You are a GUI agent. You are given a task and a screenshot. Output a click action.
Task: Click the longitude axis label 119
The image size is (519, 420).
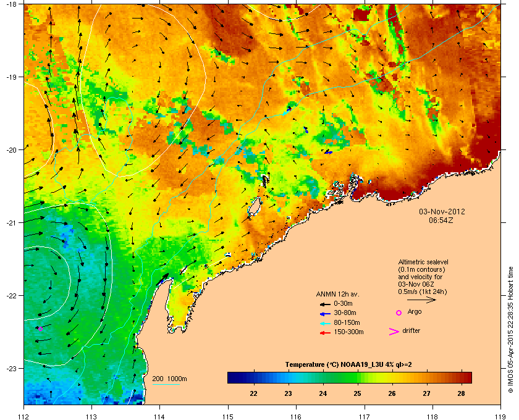tap(501, 416)
